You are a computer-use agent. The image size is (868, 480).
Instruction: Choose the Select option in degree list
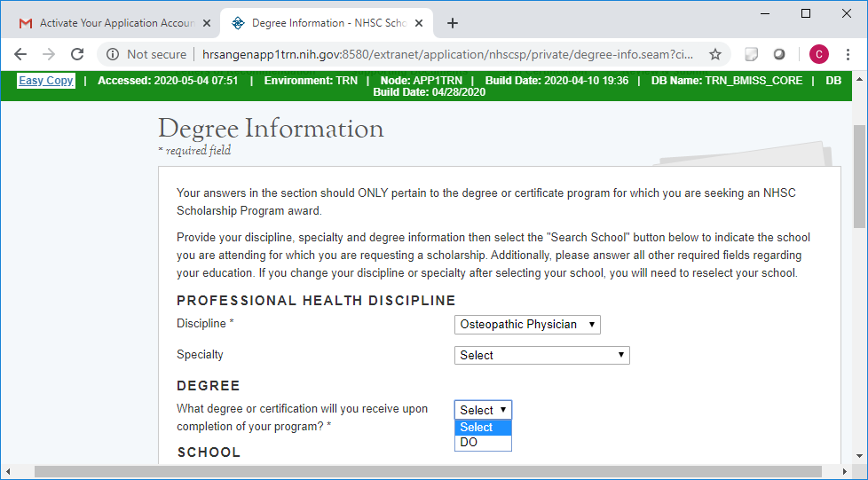click(483, 428)
